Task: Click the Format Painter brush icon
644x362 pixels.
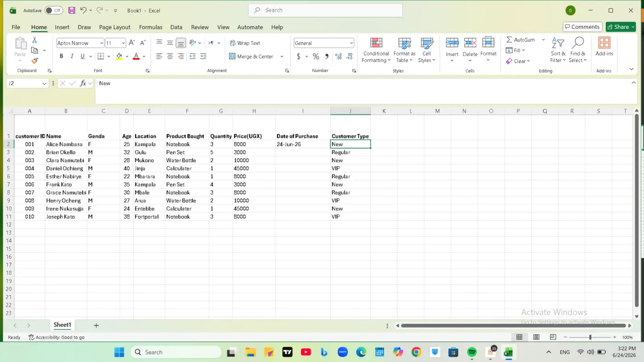Action: pos(34,61)
